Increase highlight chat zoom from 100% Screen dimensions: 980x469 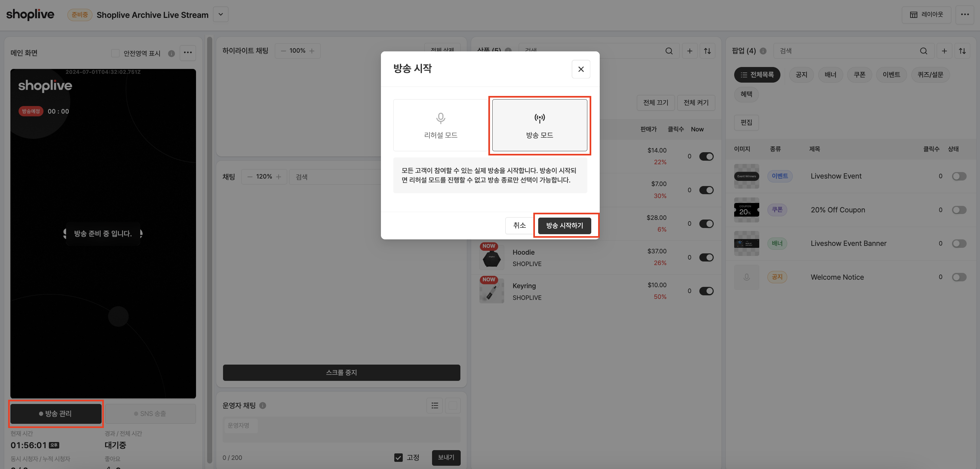(x=312, y=51)
